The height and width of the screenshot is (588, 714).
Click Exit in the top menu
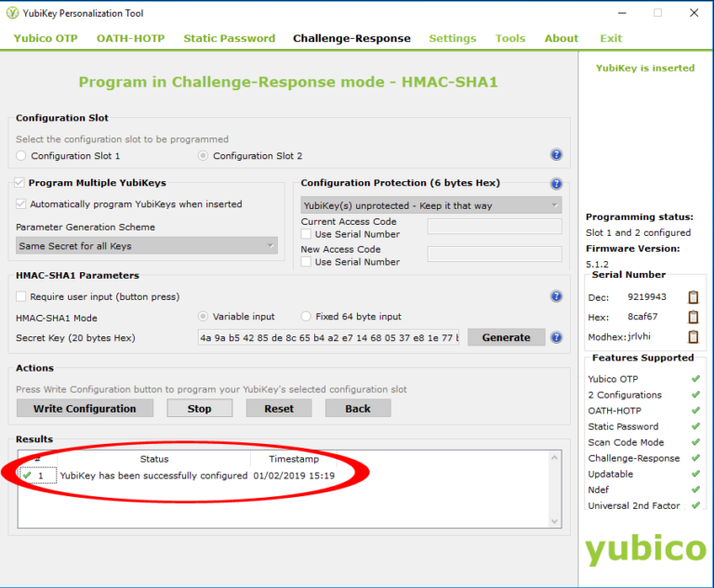point(611,38)
